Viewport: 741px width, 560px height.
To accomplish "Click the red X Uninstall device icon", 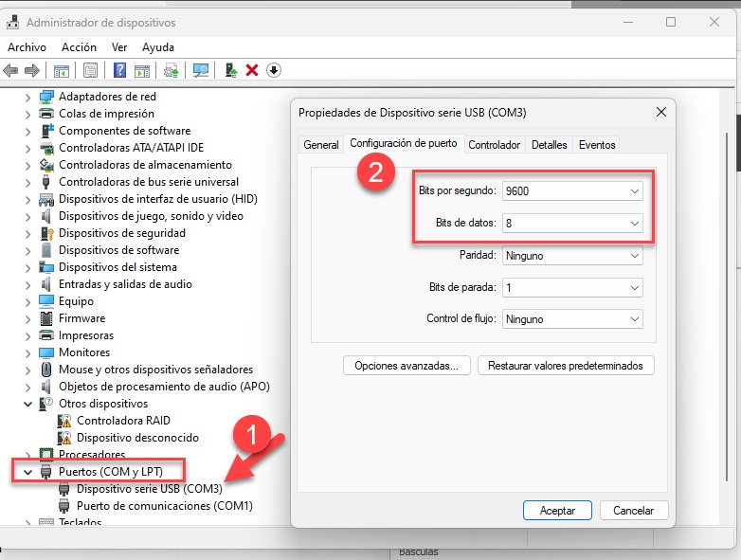I will tap(252, 70).
